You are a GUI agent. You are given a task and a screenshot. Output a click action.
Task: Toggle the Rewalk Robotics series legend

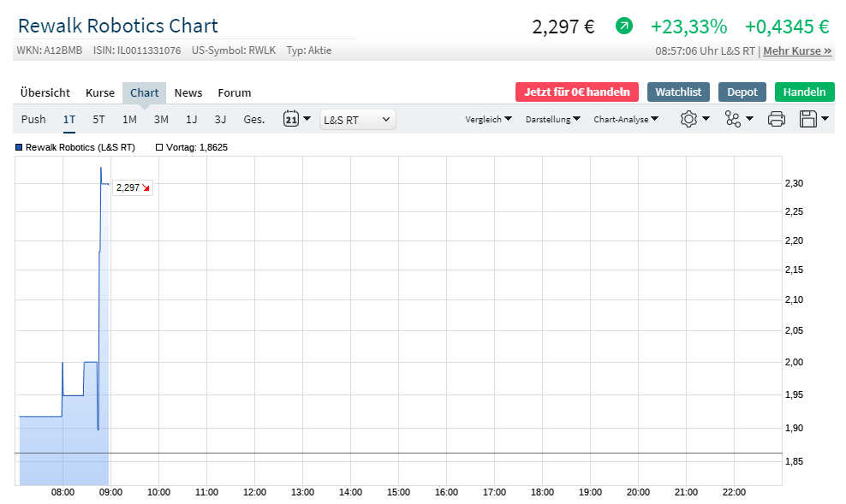tap(77, 147)
